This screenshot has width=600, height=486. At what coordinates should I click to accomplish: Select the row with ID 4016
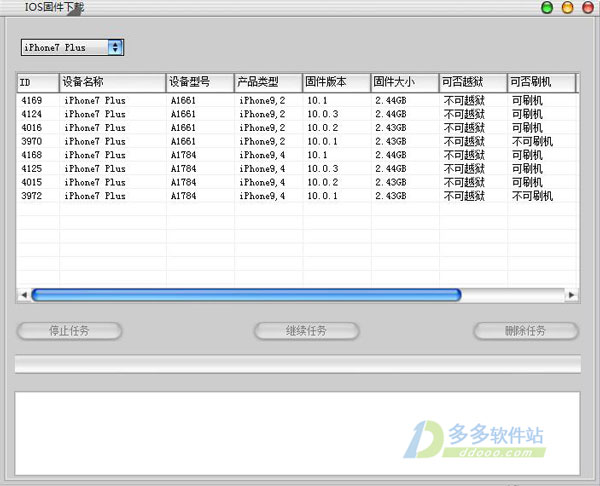pos(298,128)
